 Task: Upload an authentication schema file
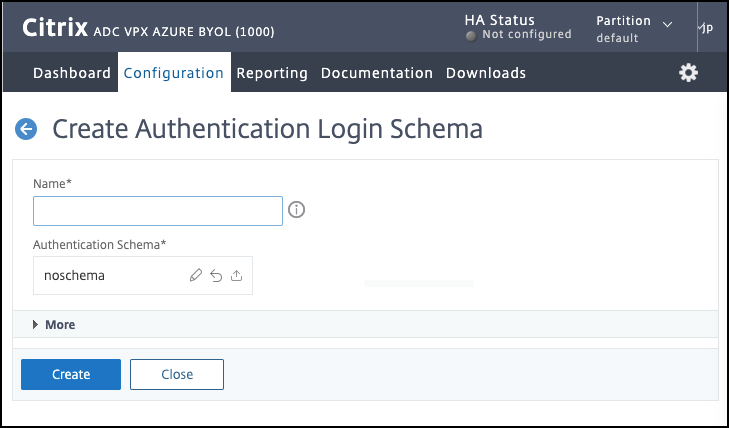click(x=237, y=276)
